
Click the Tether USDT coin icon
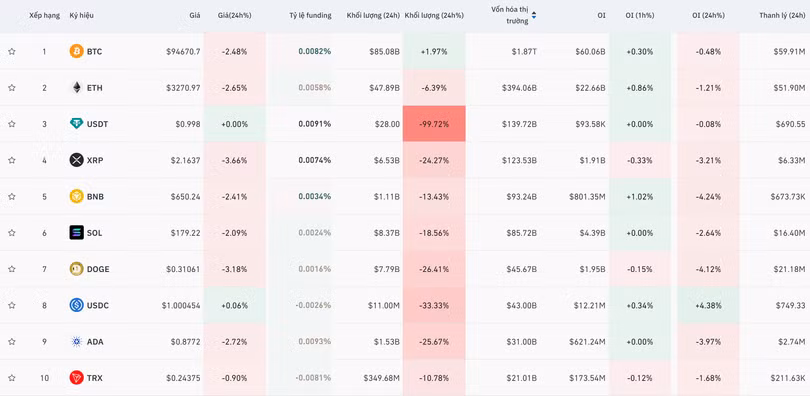76,123
